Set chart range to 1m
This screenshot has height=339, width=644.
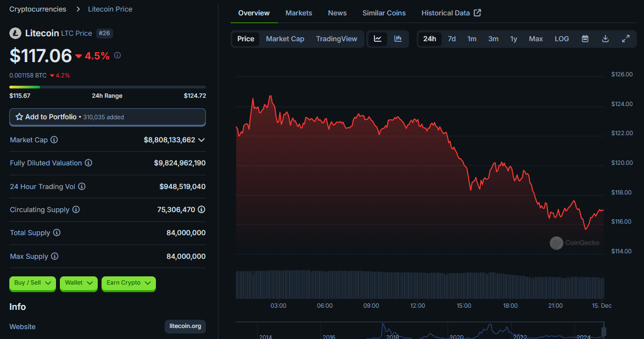pos(472,38)
